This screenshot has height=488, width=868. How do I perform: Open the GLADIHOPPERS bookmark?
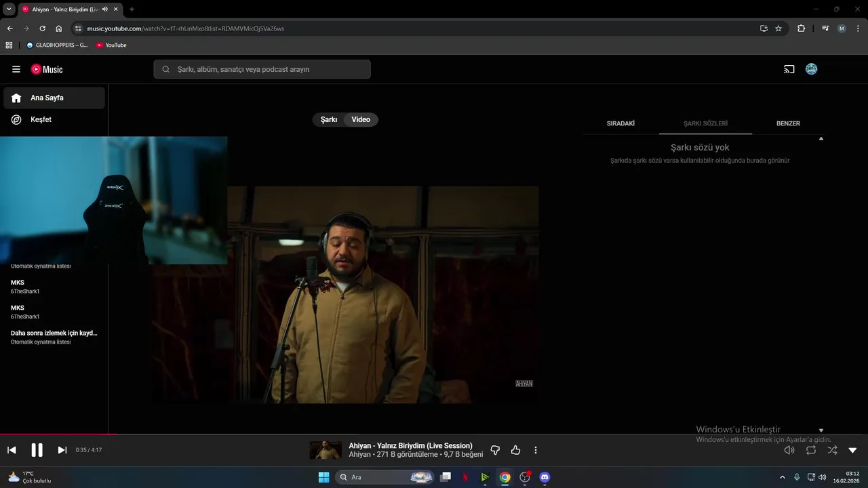57,45
